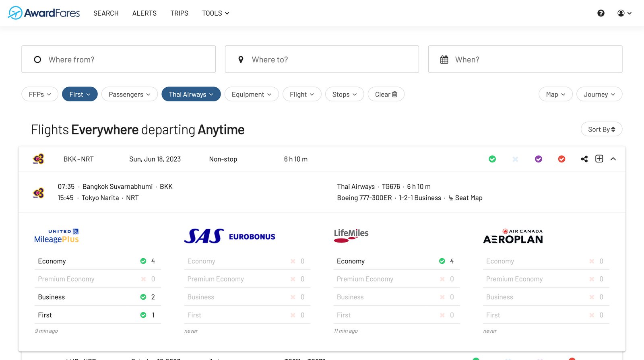This screenshot has width=644, height=360.
Task: Click 'Bangkok Suvarnabhumi' departure text
Action: click(118, 187)
